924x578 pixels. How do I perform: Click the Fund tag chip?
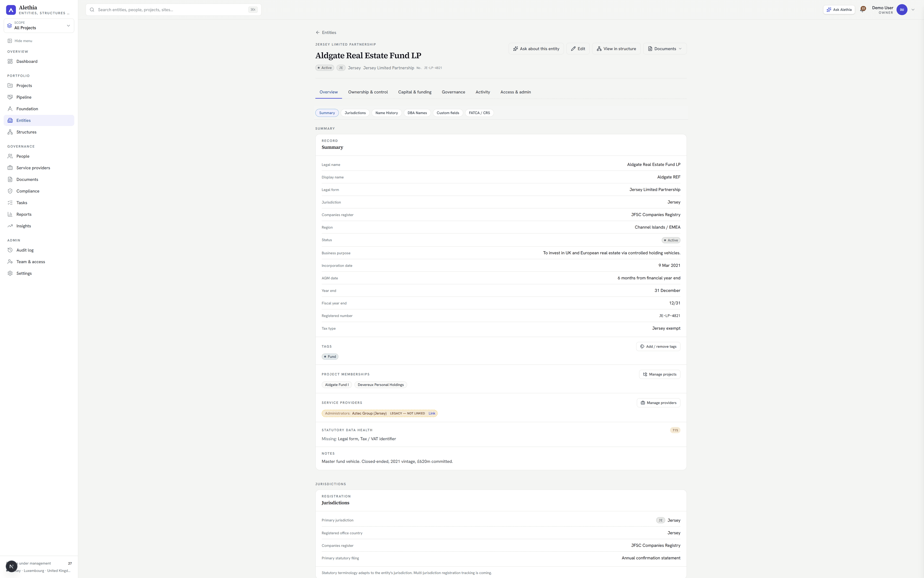pos(330,357)
